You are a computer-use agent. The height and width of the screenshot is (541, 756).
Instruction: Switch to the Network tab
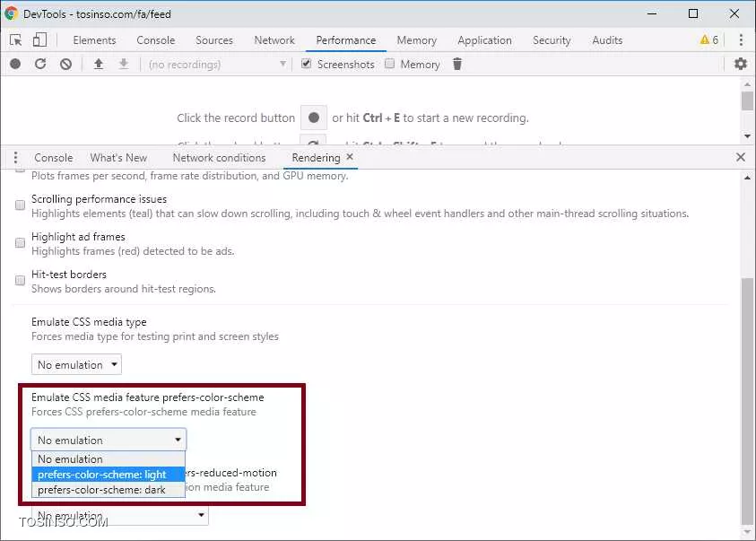(274, 40)
